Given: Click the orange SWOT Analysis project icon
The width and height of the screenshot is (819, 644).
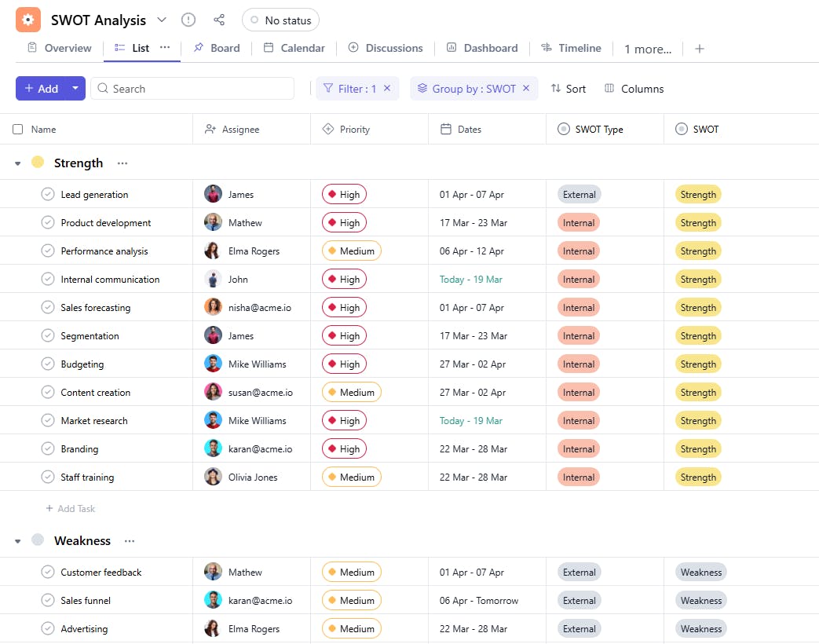Looking at the screenshot, I should (28, 20).
